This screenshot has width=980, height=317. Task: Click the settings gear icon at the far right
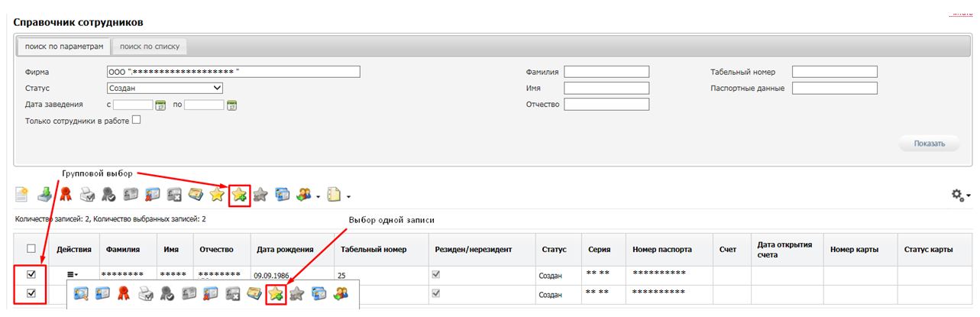pyautogui.click(x=959, y=196)
